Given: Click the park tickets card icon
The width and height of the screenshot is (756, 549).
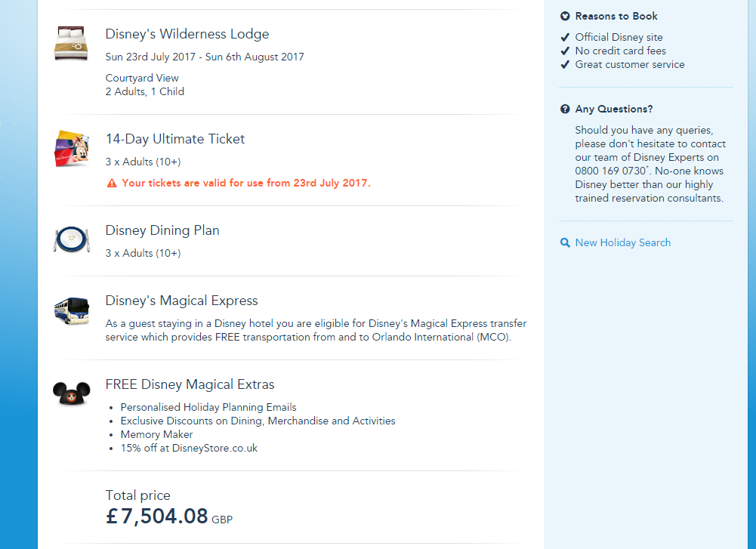Looking at the screenshot, I should pyautogui.click(x=72, y=147).
